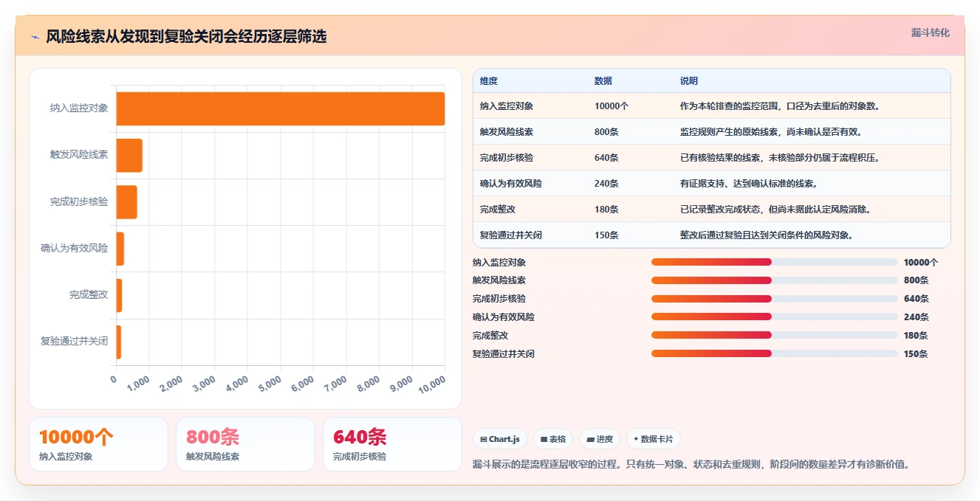
Task: Click the 10000个 纳入监控对象 data card
Action: (x=99, y=444)
